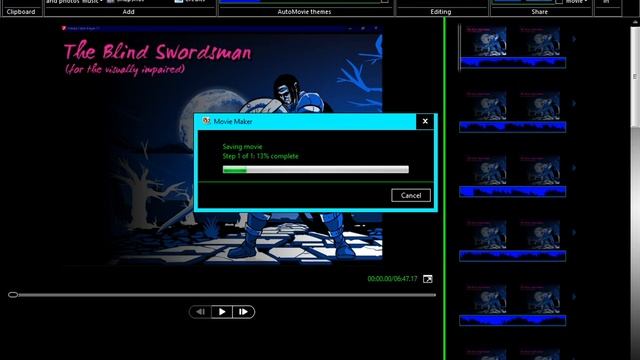Select the audio waveform under the fourth storyboard row

click(x=513, y=256)
